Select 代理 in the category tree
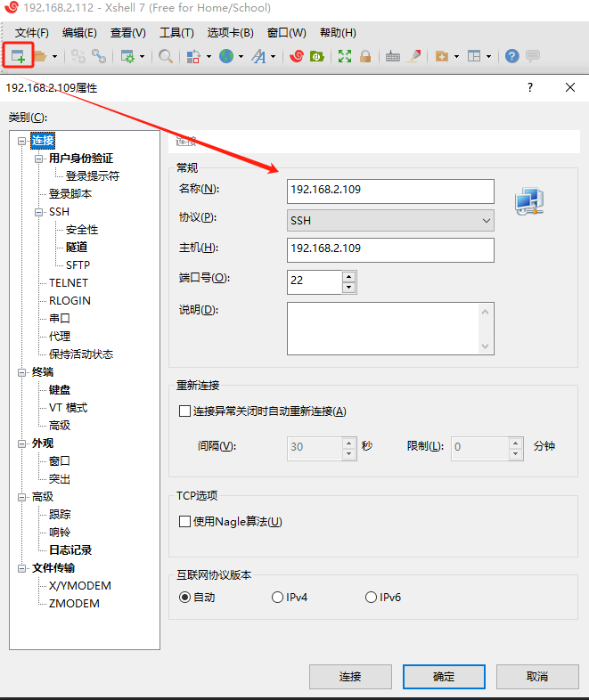Viewport: 589px width, 700px height. tap(60, 336)
